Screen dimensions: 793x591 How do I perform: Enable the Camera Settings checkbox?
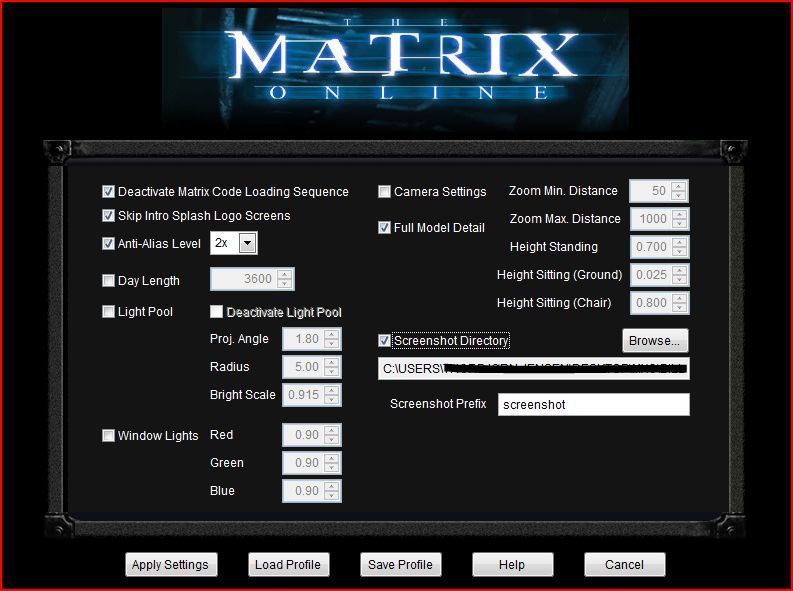pos(384,192)
